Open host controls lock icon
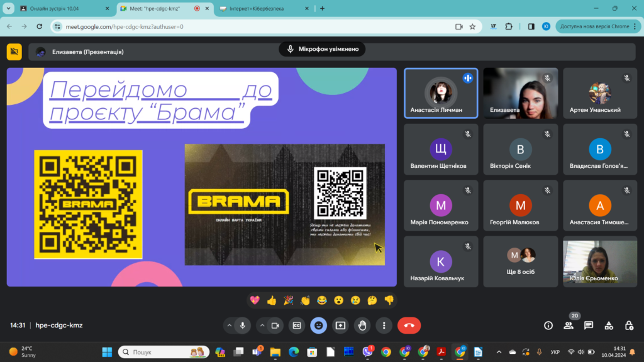644x362 pixels. 629,326
